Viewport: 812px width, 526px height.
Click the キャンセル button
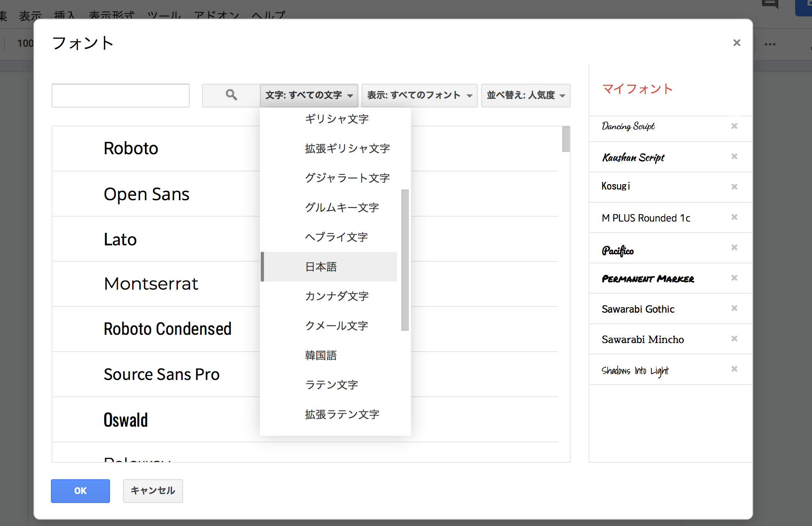(153, 491)
